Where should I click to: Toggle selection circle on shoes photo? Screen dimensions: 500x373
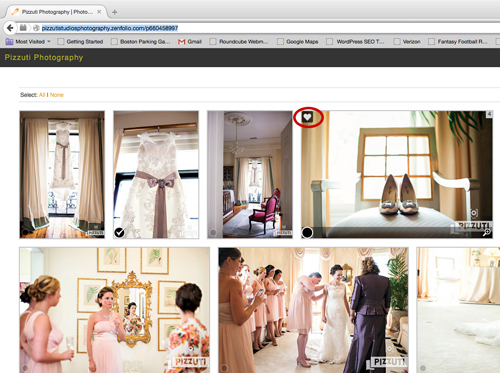[307, 232]
